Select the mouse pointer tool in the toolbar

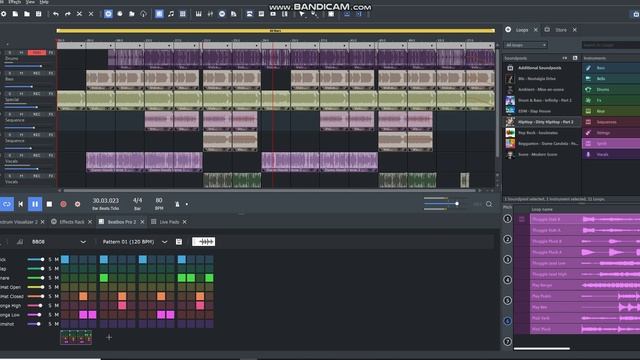tap(302, 14)
